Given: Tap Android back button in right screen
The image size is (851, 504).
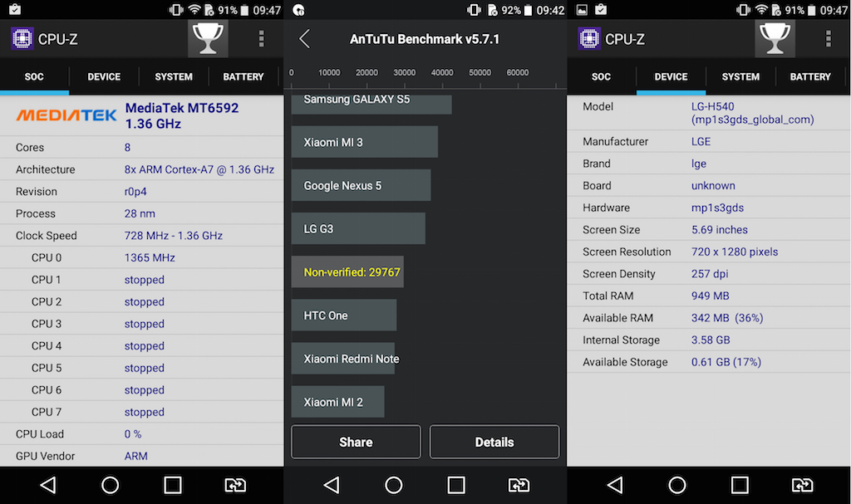Looking at the screenshot, I should click(x=615, y=484).
